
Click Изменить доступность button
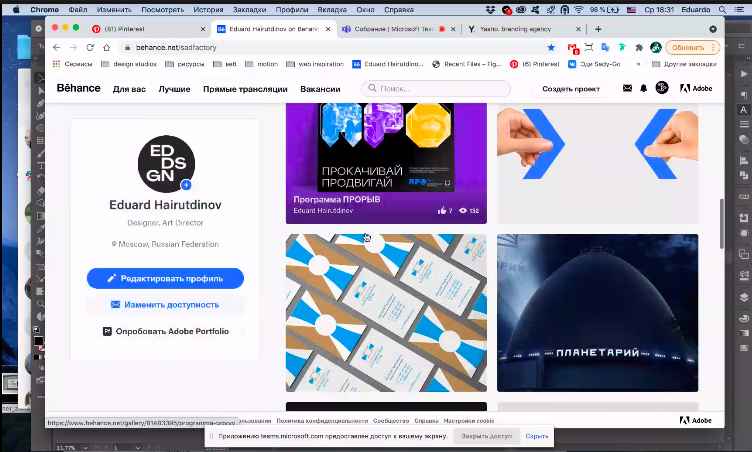tap(165, 304)
